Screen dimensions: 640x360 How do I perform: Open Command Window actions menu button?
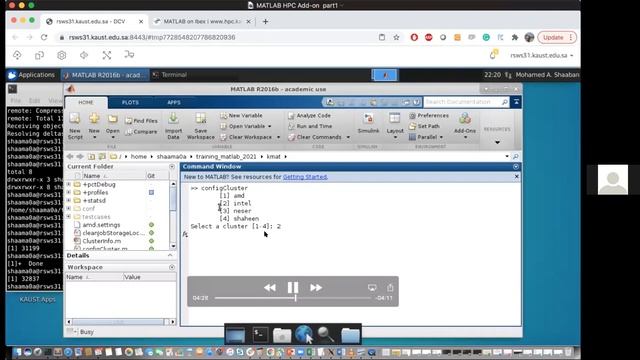pyautogui.click(x=516, y=167)
